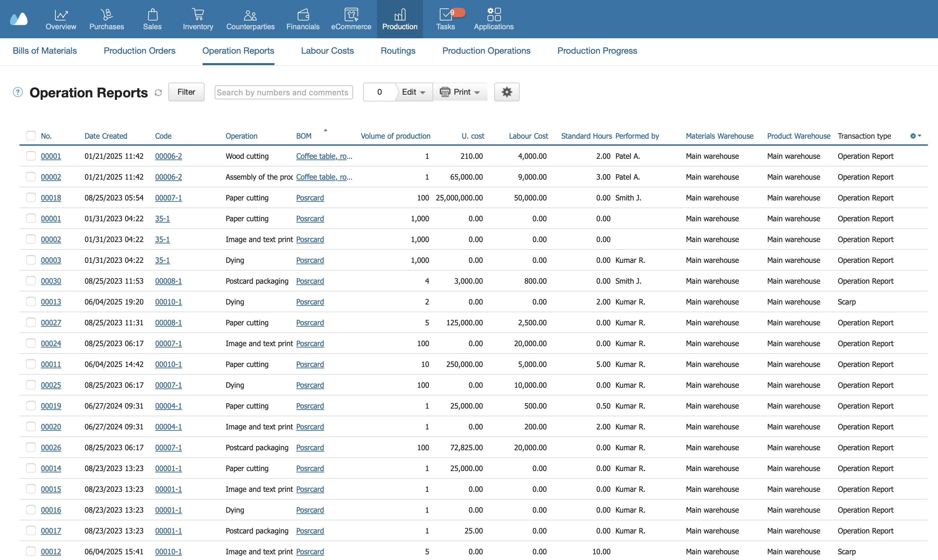Image resolution: width=938 pixels, height=560 pixels.
Task: Sort by U. cost column
Action: click(473, 136)
